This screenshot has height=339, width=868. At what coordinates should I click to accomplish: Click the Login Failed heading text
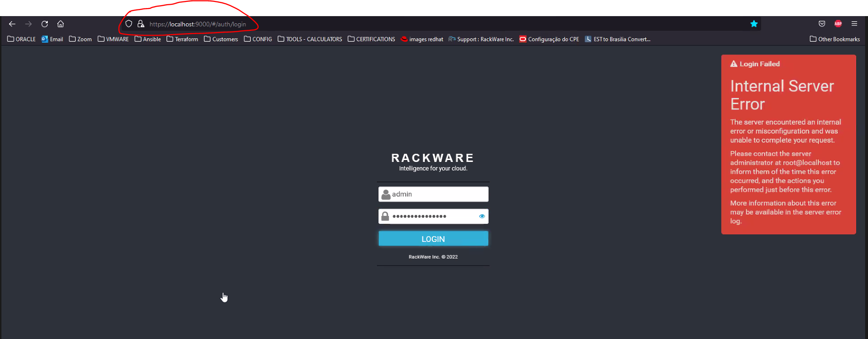coord(760,64)
